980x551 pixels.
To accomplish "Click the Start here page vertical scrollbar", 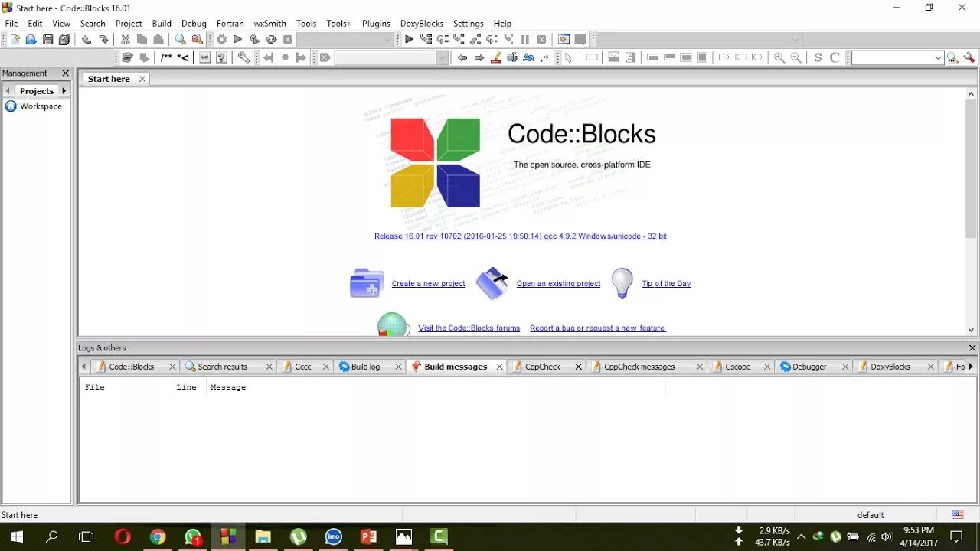I will coord(971,210).
